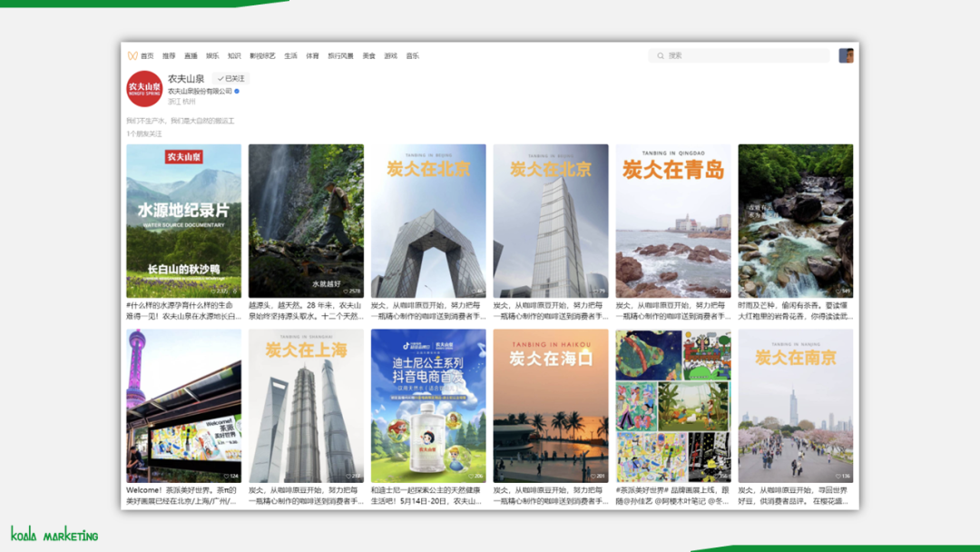Click the butterfly site logo
The height and width of the screenshot is (552, 980).
[132, 55]
